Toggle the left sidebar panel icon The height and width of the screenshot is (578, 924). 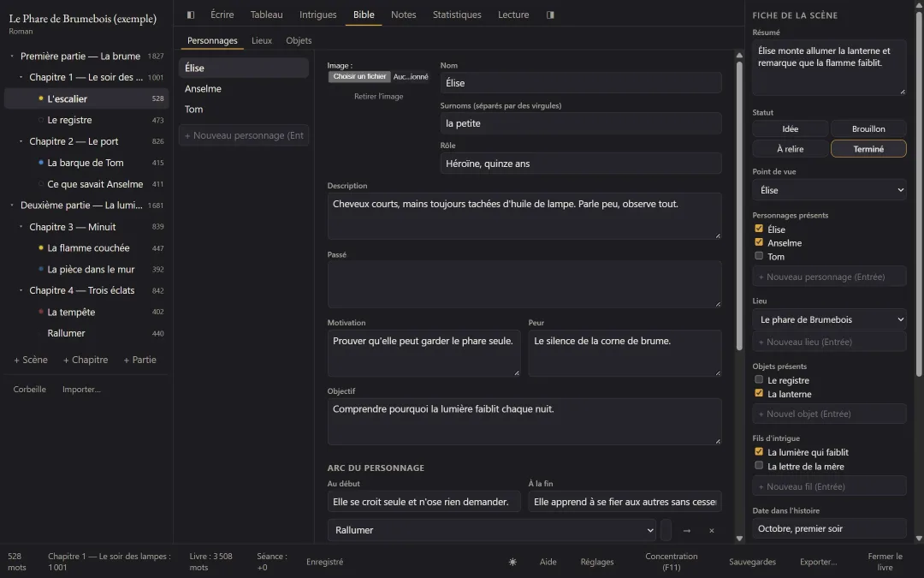pyautogui.click(x=190, y=15)
